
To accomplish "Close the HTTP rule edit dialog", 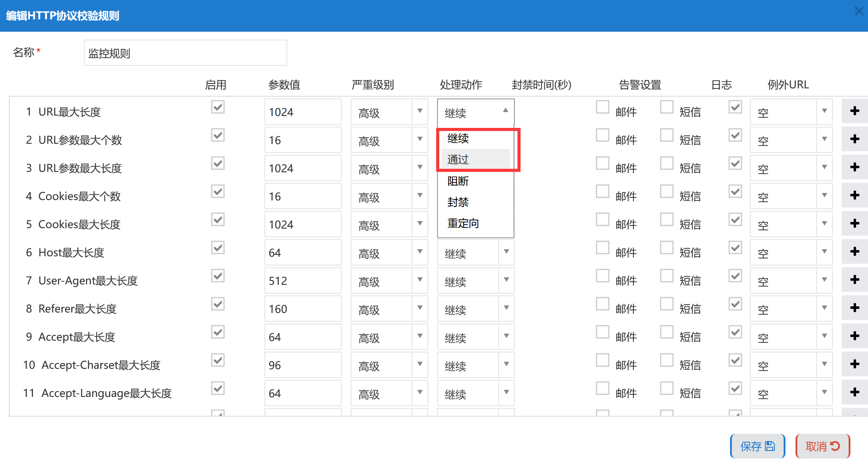I will click(x=859, y=11).
